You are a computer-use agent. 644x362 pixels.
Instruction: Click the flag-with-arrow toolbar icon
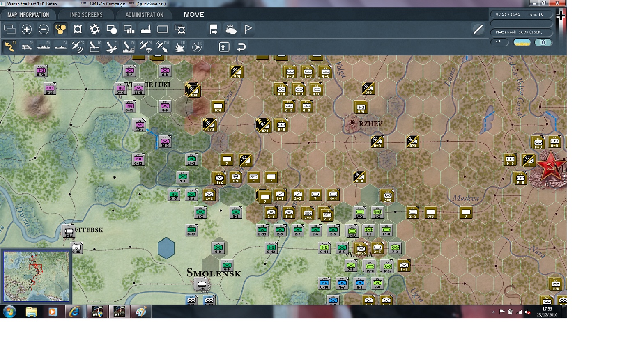point(214,29)
